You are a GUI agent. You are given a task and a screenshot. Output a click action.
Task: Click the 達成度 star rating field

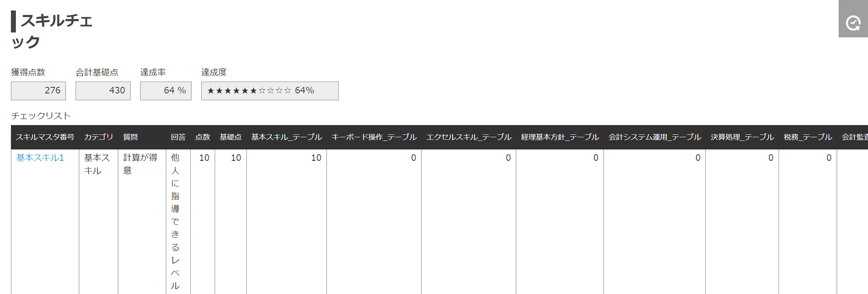[270, 91]
